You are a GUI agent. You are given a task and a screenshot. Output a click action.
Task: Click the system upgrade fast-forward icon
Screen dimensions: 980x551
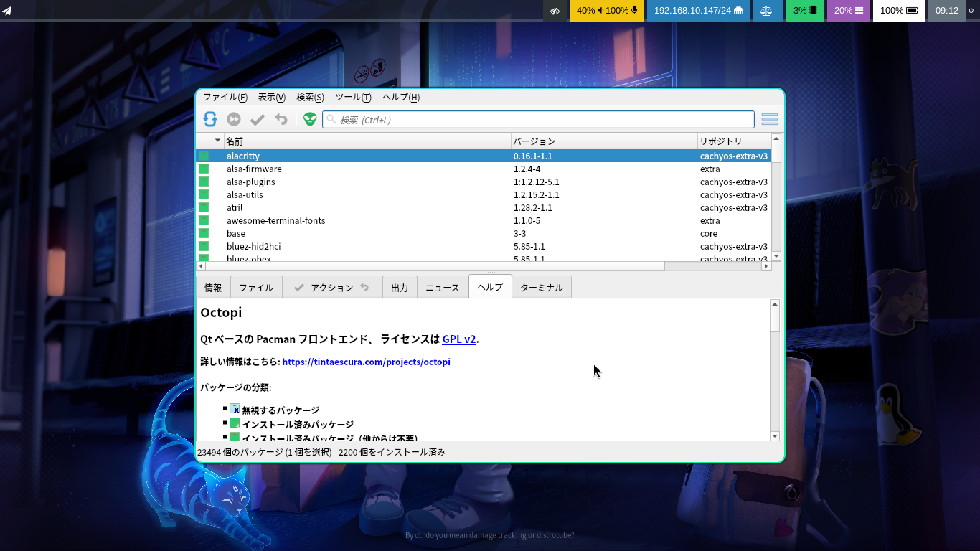[x=234, y=119]
